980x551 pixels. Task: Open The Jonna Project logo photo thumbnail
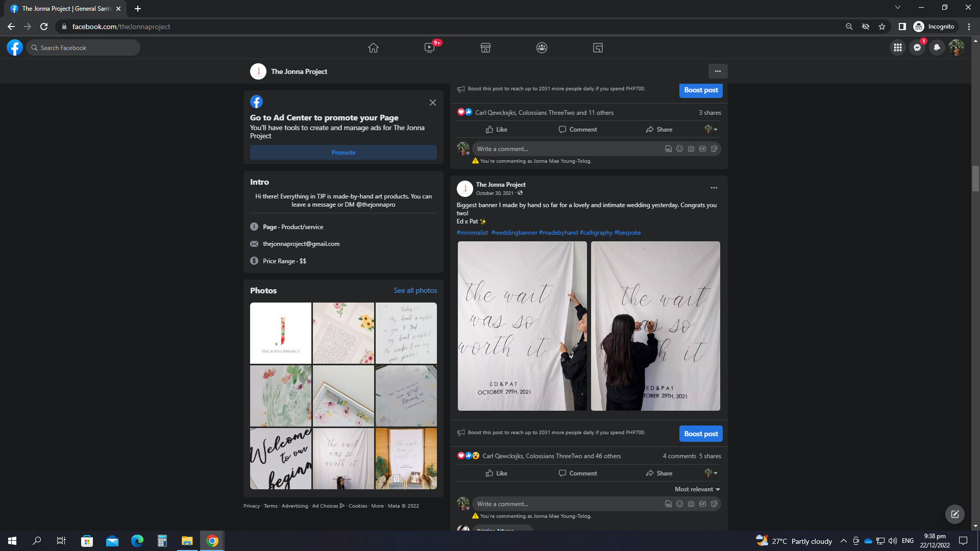(x=281, y=333)
